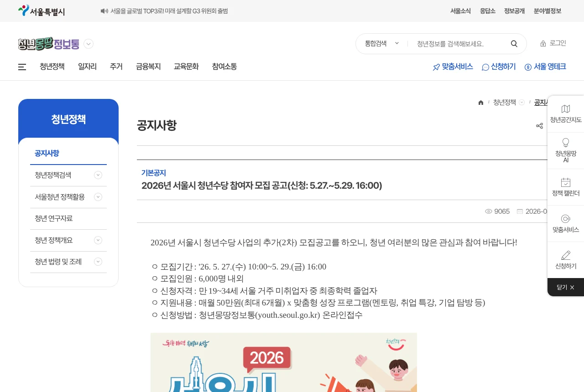Screen dimensions: 584x392
Task: Click the view count 9065
Action: [x=502, y=211]
